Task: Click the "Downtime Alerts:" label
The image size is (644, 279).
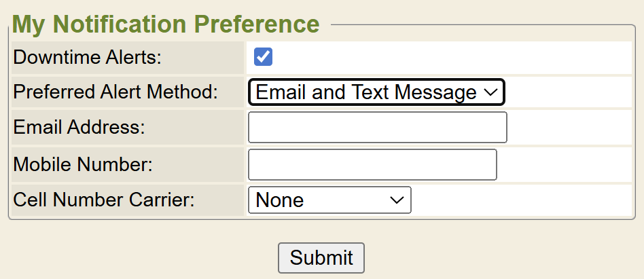Action: coord(88,57)
